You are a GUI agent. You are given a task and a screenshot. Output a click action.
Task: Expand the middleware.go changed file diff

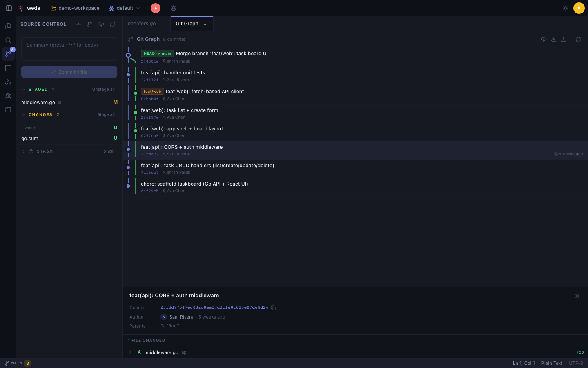pos(130,352)
